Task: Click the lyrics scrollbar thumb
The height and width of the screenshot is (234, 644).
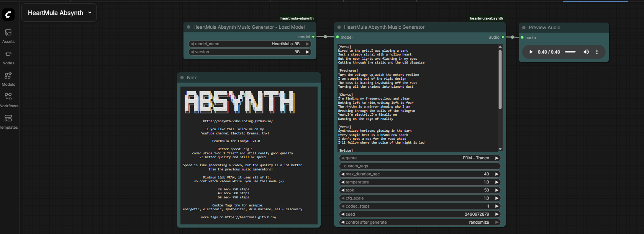Action: coord(500,79)
